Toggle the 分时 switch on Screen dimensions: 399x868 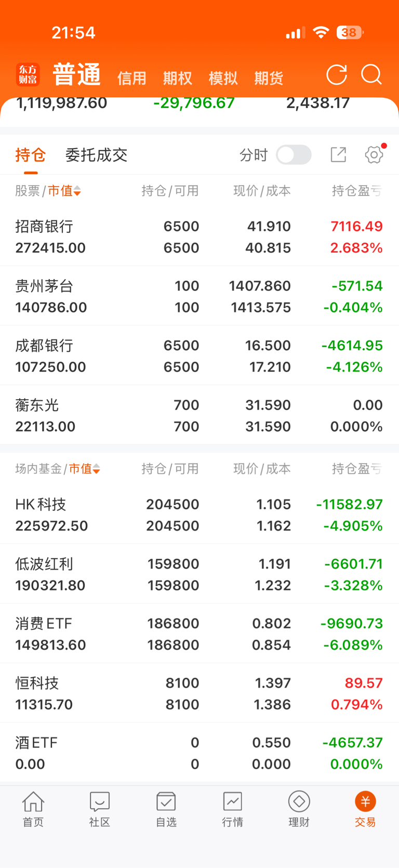(294, 155)
